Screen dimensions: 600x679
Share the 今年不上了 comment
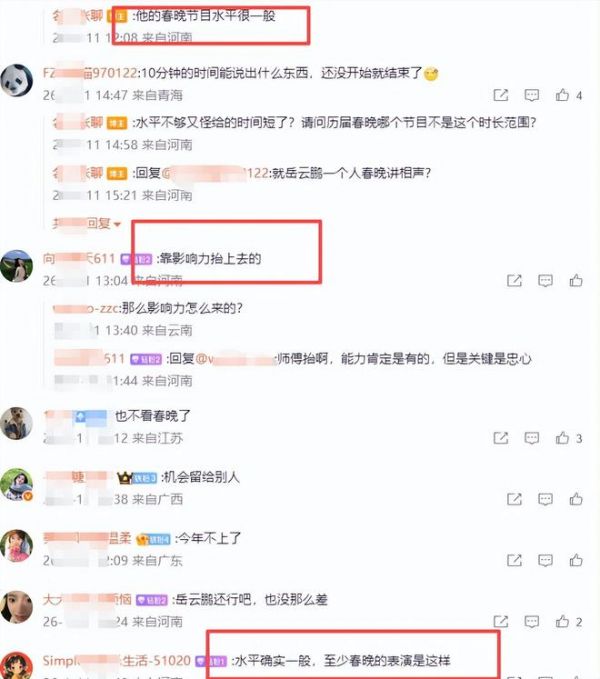(514, 560)
